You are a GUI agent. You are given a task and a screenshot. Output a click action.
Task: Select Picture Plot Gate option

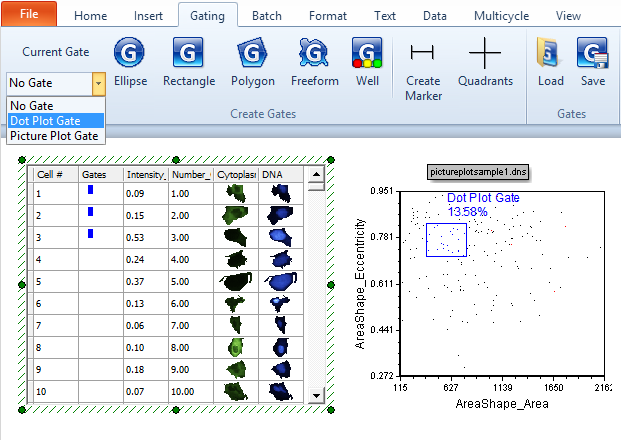(54, 135)
